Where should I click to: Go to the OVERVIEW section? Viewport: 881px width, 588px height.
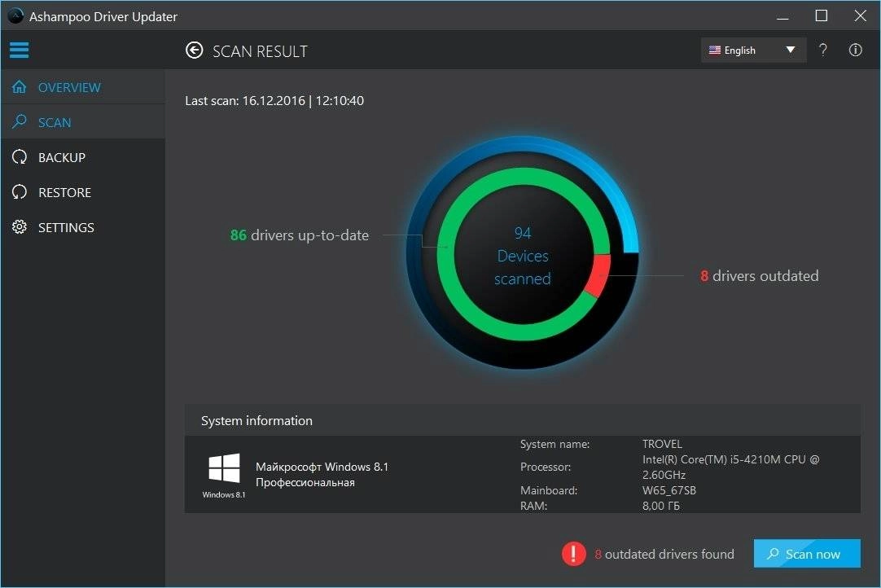click(83, 87)
